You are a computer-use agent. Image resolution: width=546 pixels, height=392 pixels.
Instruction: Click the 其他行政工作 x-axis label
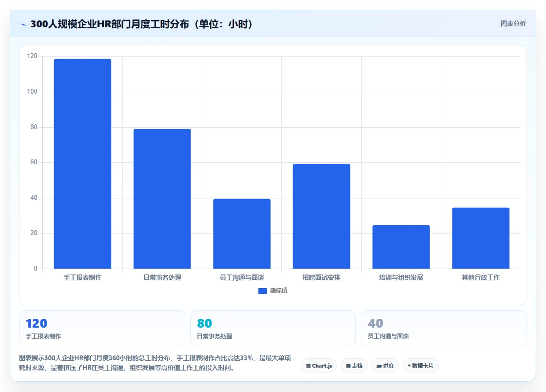[x=481, y=277]
